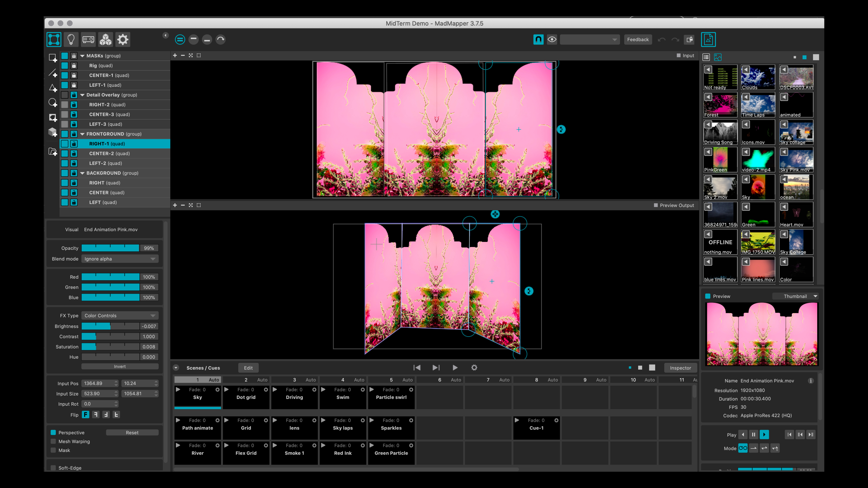The width and height of the screenshot is (868, 488).
Task: Zoom in the Preview Output view
Action: point(175,205)
